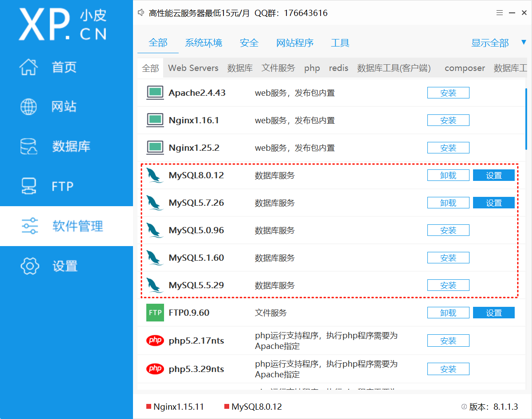Image resolution: width=532 pixels, height=419 pixels.
Task: Select the 数据库工具(客户端) sub-tab
Action: pos(394,68)
